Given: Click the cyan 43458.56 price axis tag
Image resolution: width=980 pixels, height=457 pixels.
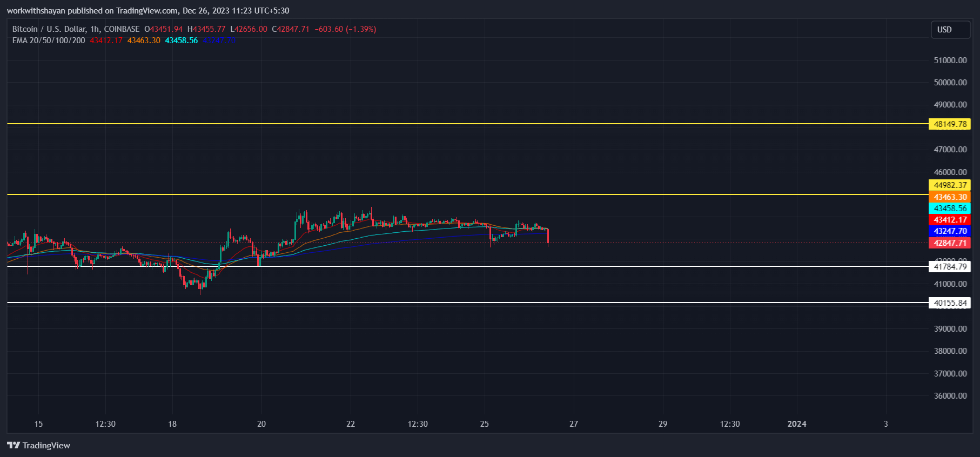Looking at the screenshot, I should [x=950, y=209].
